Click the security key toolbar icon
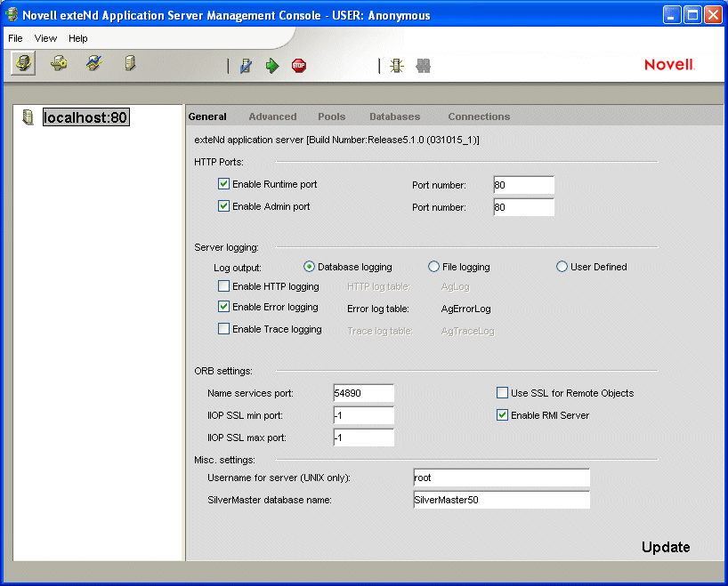The width and height of the screenshot is (728, 586). pos(59,64)
